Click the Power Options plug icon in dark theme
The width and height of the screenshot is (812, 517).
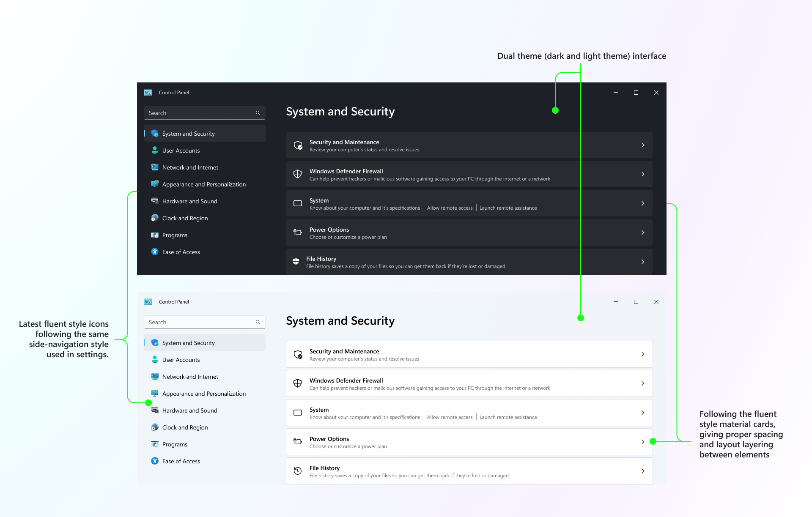(297, 233)
